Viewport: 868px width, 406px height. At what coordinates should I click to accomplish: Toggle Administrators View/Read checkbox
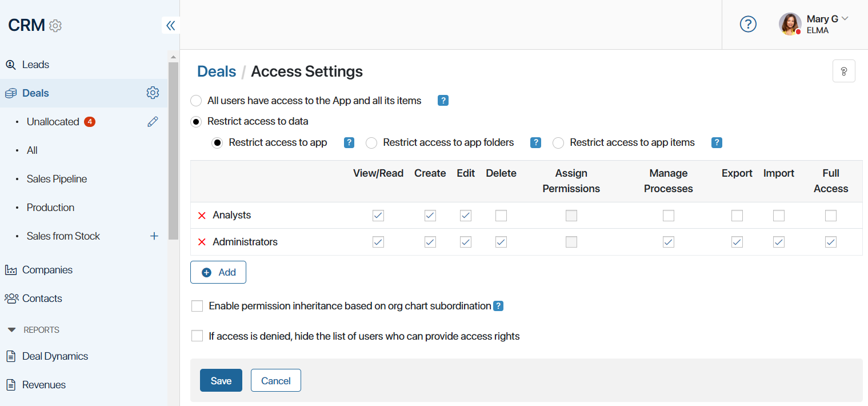coord(378,242)
